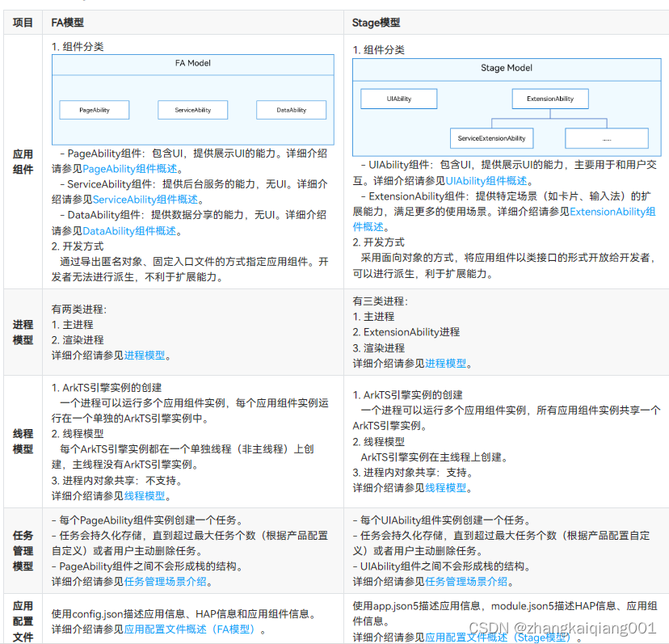669x644 pixels.
Task: Click '1. 主进程' in FA模型 column
Action: click(73, 325)
